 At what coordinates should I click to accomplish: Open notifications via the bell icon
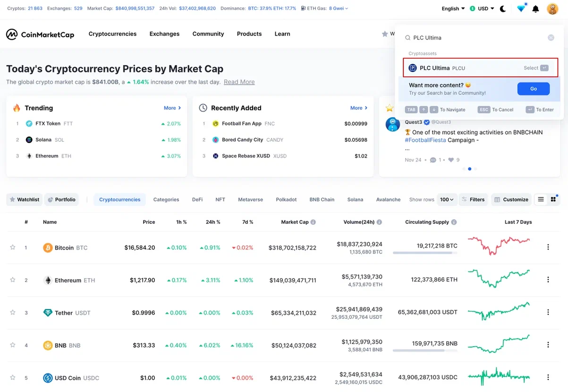coord(535,9)
